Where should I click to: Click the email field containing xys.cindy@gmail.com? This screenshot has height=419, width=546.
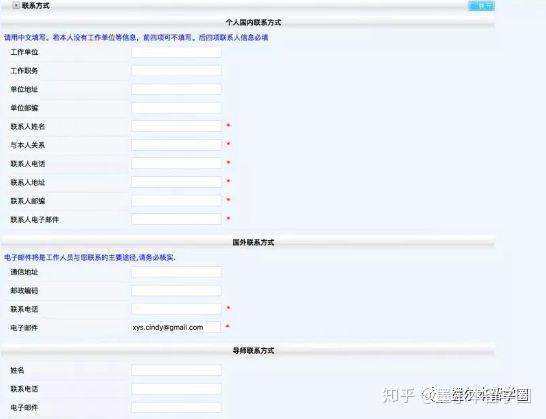point(176,327)
